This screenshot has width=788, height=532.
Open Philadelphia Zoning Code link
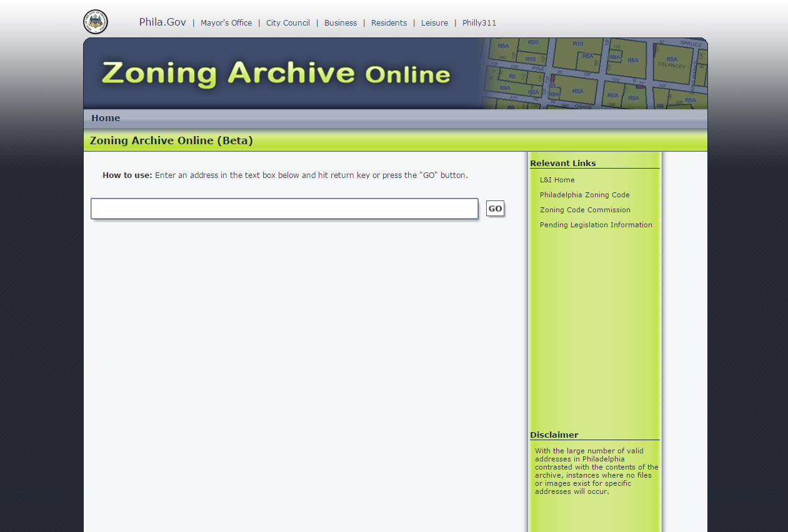585,195
